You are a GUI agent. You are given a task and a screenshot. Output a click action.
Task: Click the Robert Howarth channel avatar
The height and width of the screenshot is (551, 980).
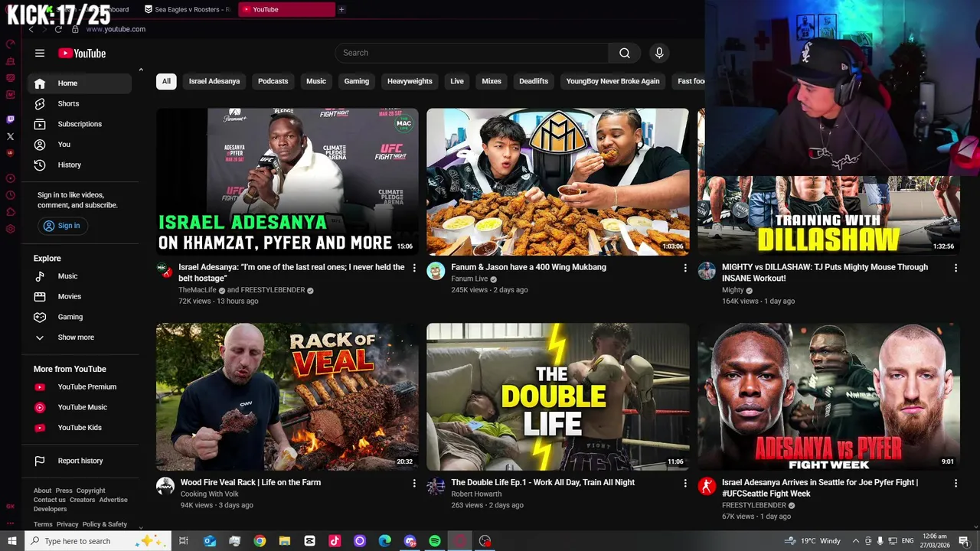(x=436, y=486)
